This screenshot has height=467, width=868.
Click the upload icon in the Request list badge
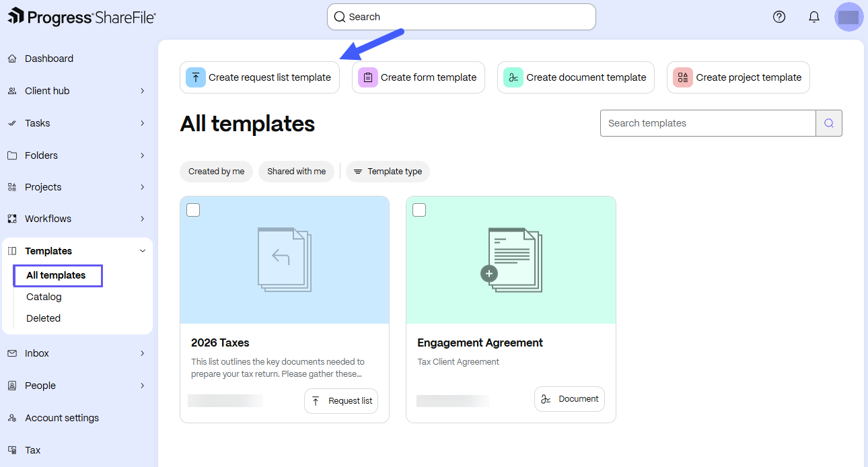tap(316, 401)
